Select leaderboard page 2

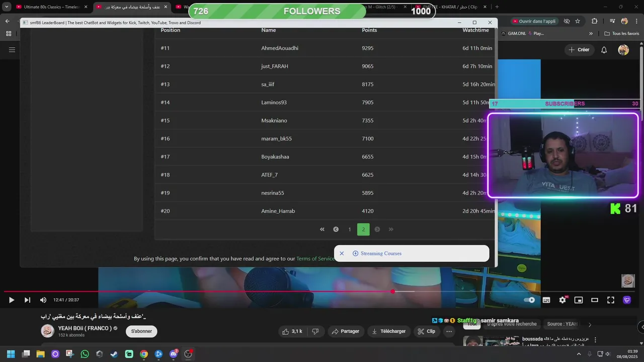(363, 229)
